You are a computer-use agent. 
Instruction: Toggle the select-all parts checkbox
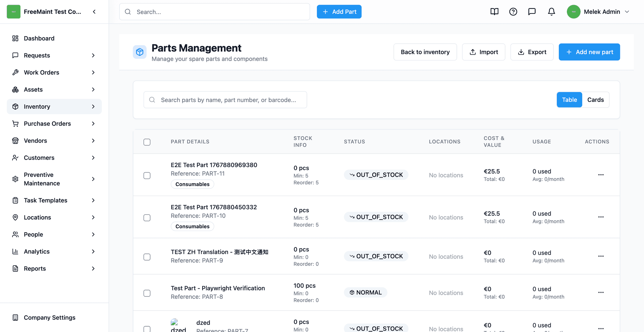pos(147,142)
